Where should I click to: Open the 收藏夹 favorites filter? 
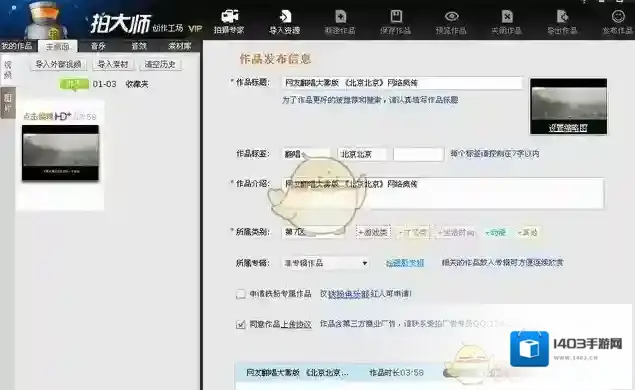click(x=137, y=84)
